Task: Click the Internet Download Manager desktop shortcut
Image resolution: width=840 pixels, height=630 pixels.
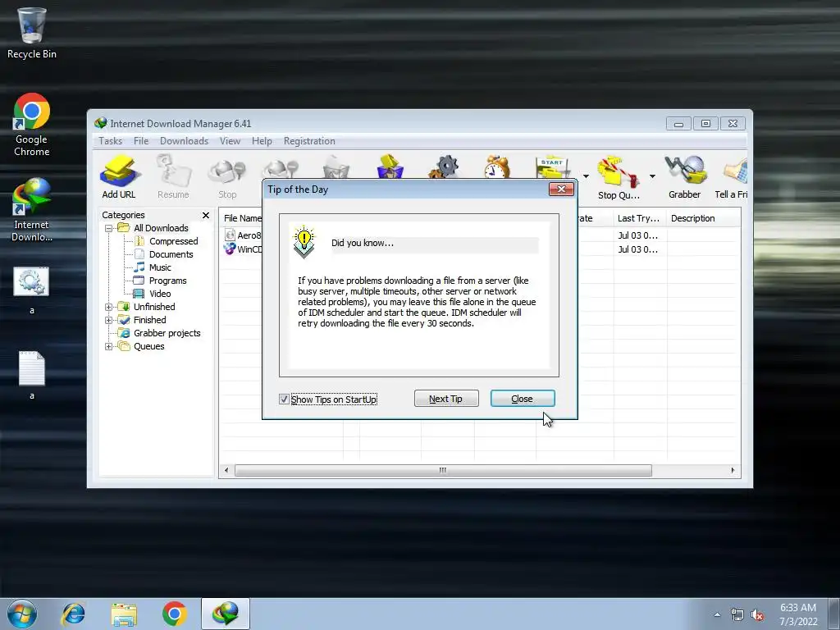Action: pos(32,210)
